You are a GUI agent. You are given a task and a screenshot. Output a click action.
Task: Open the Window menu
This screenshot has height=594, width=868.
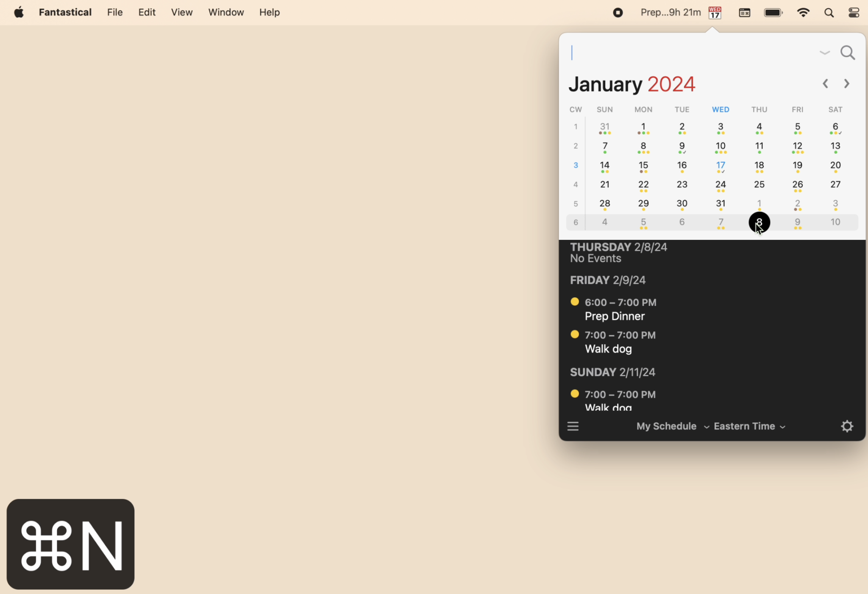tap(226, 12)
